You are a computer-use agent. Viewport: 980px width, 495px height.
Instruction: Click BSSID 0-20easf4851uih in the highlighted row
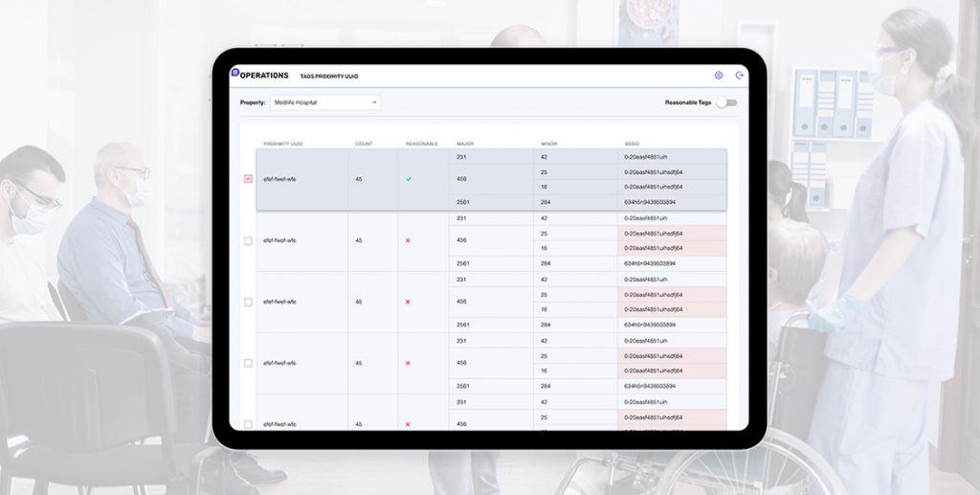pyautogui.click(x=646, y=157)
